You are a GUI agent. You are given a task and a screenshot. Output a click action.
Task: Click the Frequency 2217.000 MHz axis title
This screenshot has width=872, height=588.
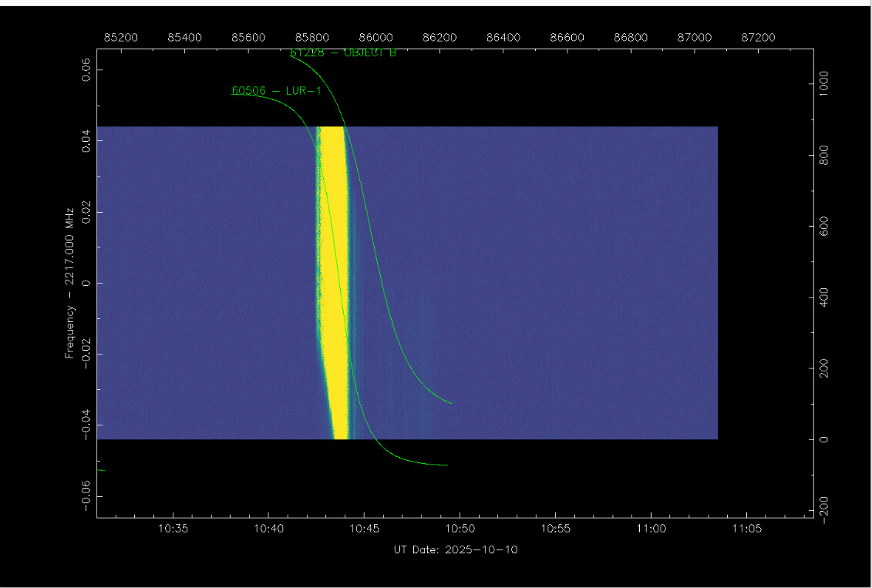pos(69,282)
